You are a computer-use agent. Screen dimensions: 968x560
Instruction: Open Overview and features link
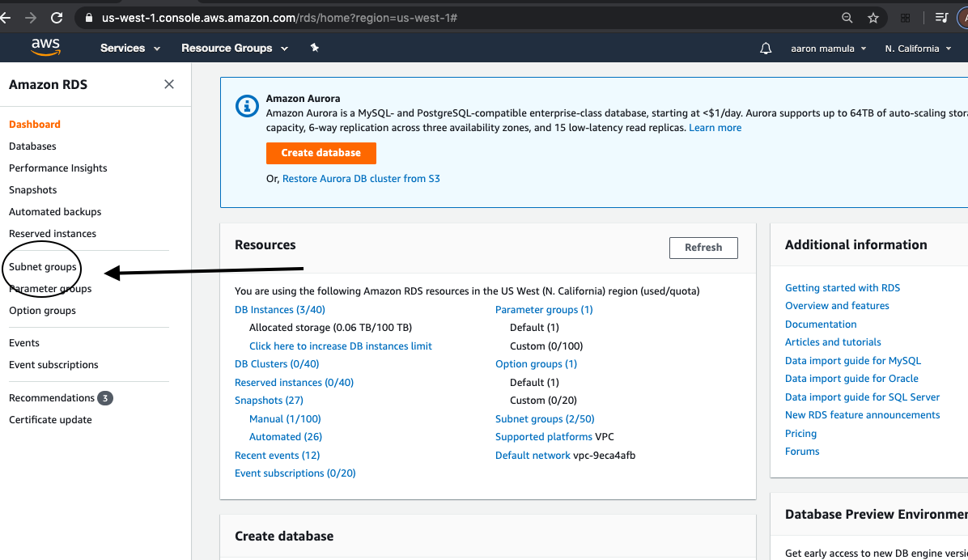point(837,306)
